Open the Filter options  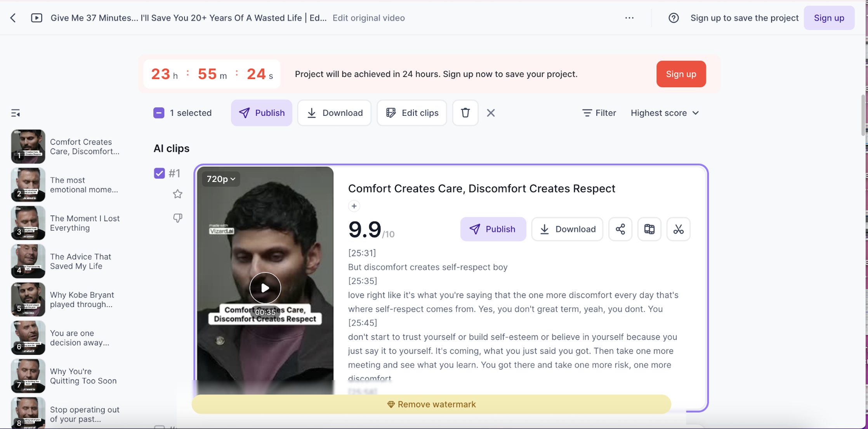coord(599,113)
